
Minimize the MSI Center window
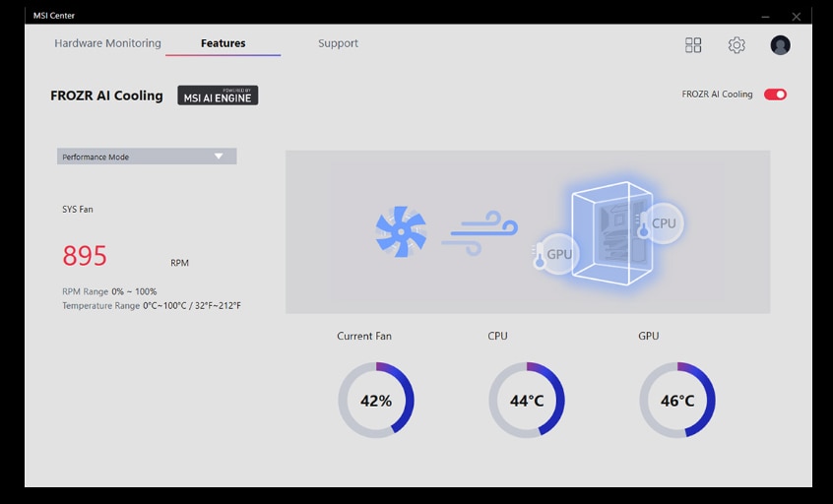(765, 17)
